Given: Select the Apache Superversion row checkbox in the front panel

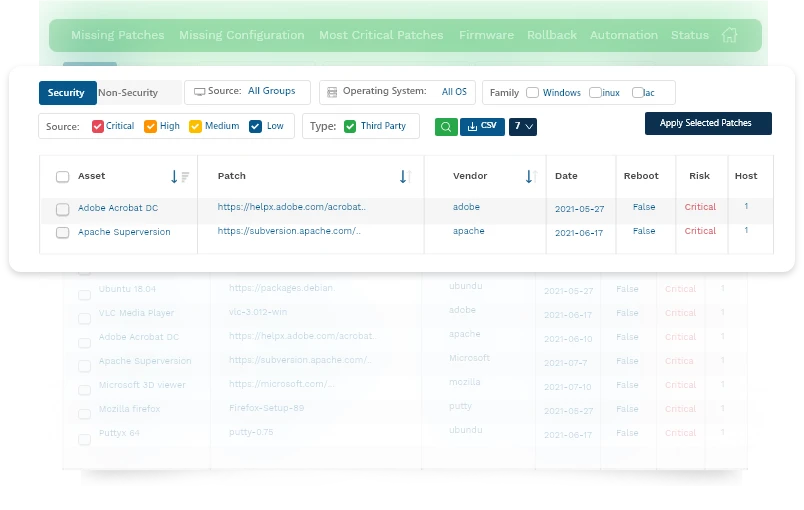Looking at the screenshot, I should [63, 233].
